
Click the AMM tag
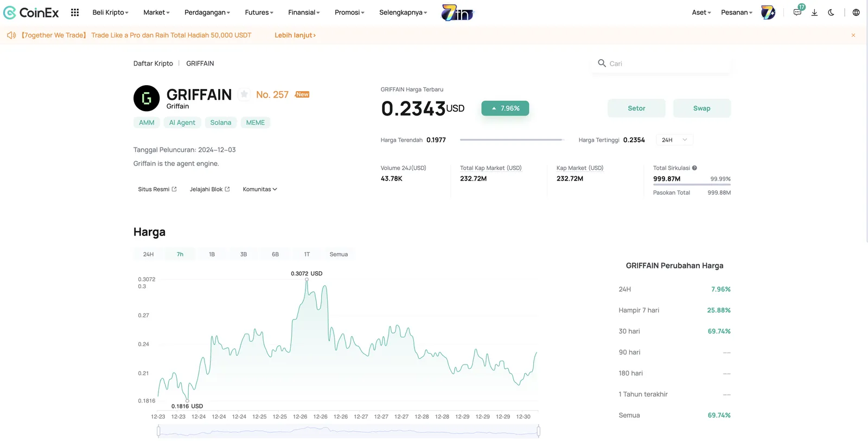coord(146,123)
